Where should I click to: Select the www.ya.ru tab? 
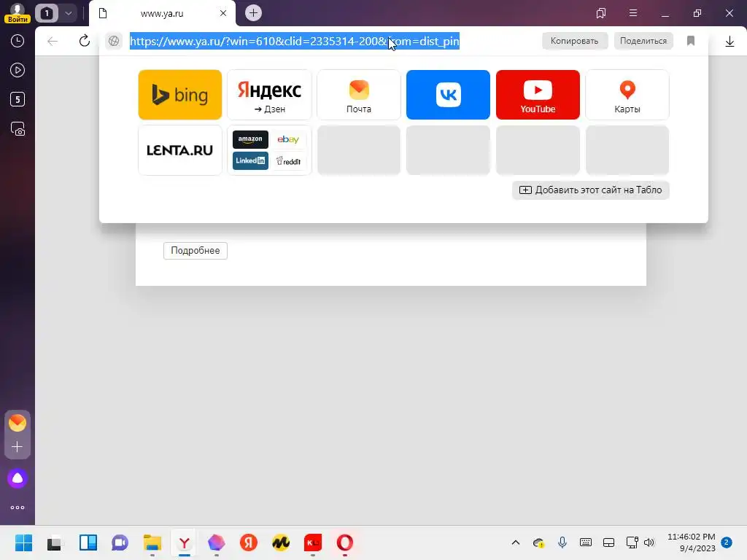(162, 13)
